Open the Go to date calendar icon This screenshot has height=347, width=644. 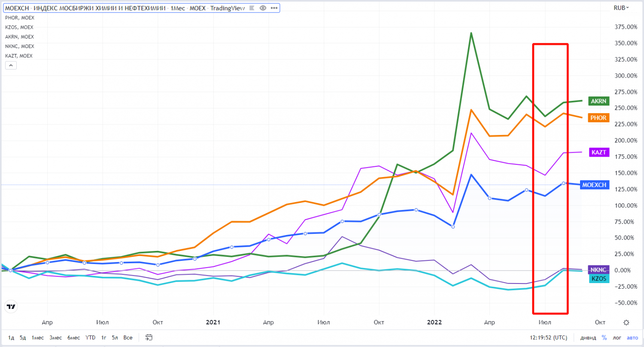149,338
